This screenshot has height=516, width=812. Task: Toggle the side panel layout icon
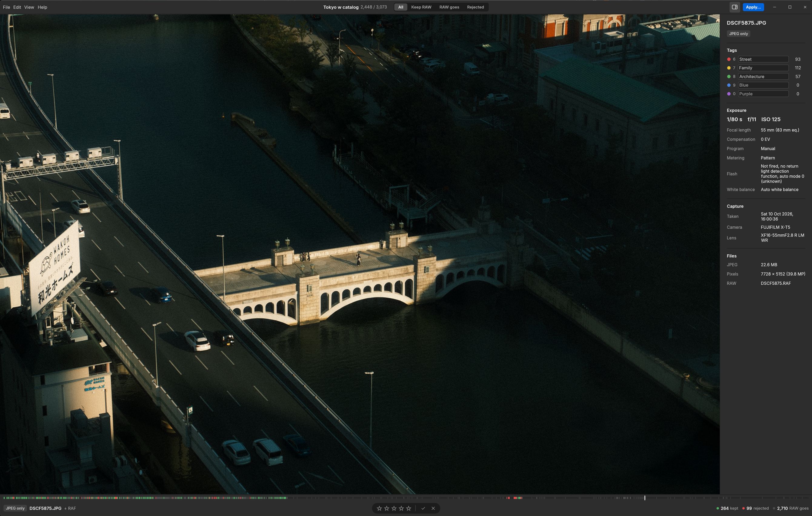coord(734,7)
